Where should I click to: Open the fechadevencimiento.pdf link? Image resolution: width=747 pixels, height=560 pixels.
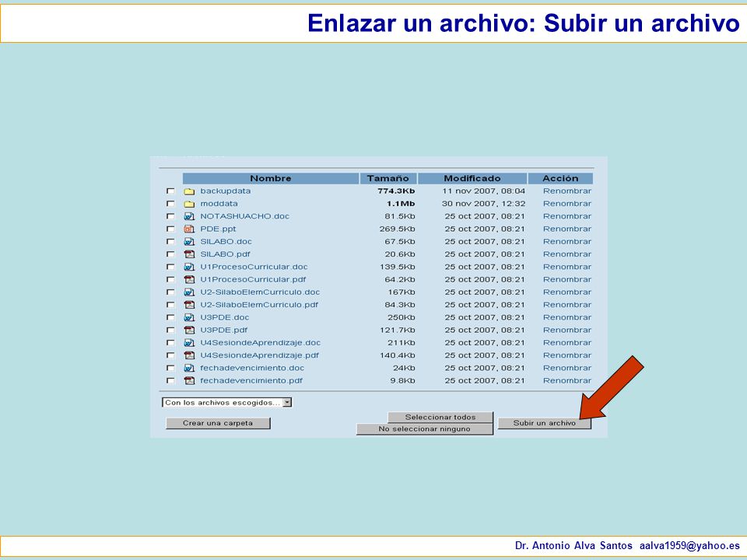click(251, 380)
